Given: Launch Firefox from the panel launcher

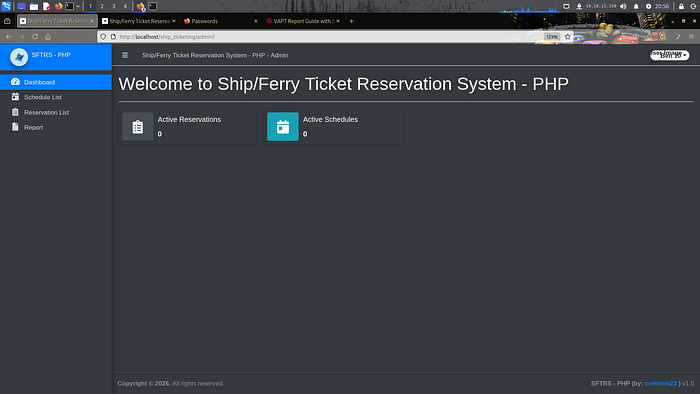Looking at the screenshot, I should coord(58,6).
